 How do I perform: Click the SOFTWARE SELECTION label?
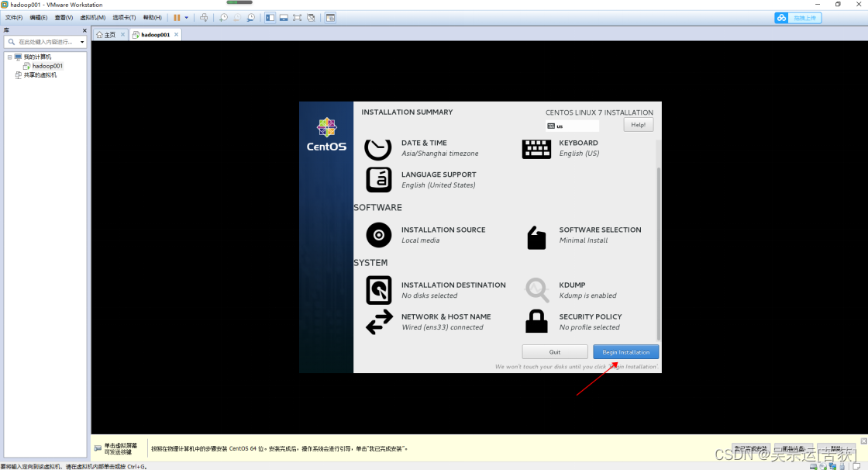(x=600, y=230)
